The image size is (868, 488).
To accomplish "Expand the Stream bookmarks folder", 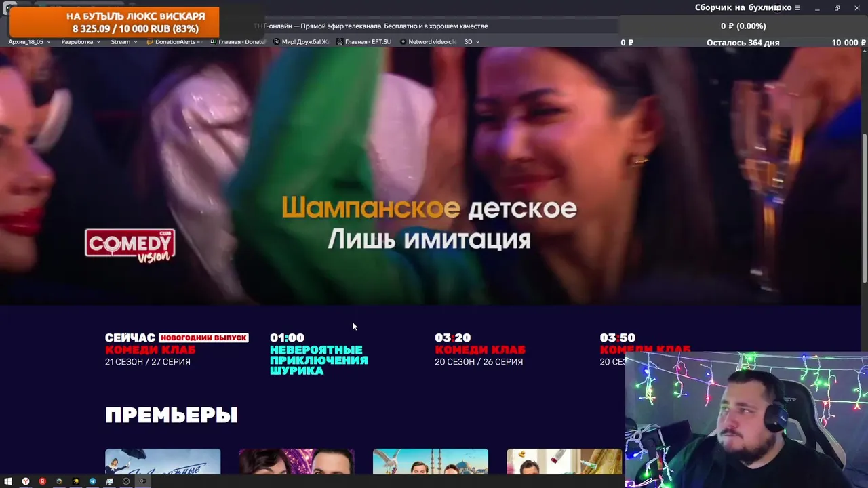I will point(124,42).
